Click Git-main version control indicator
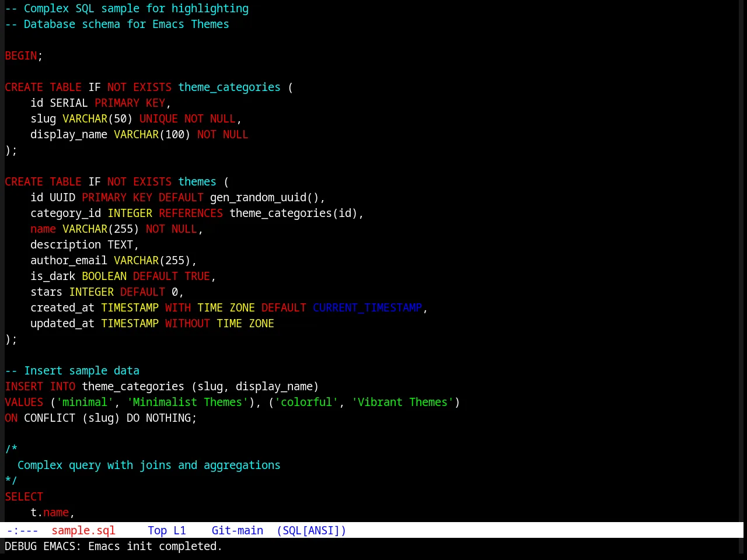Image resolution: width=747 pixels, height=560 pixels. pyautogui.click(x=238, y=530)
